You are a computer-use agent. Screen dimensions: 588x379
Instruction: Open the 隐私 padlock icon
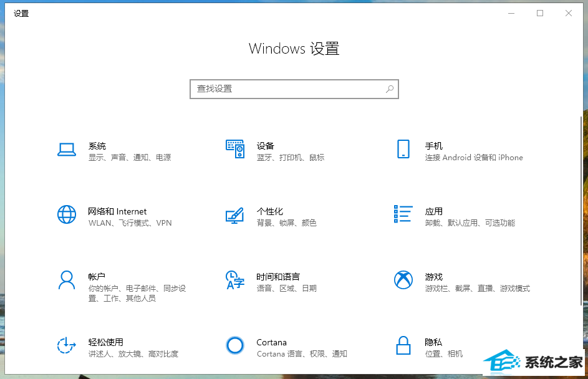coord(403,345)
